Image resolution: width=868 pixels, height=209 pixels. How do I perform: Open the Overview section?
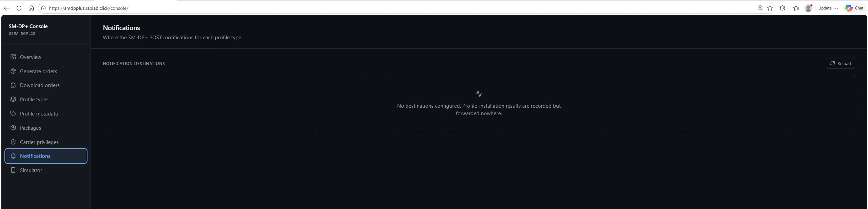[x=46, y=57]
